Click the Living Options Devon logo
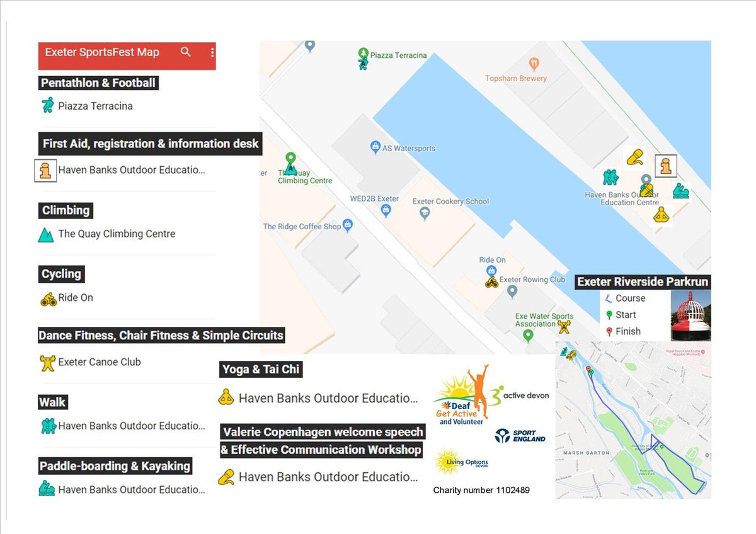Image resolution: width=756 pixels, height=534 pixels. [x=461, y=463]
